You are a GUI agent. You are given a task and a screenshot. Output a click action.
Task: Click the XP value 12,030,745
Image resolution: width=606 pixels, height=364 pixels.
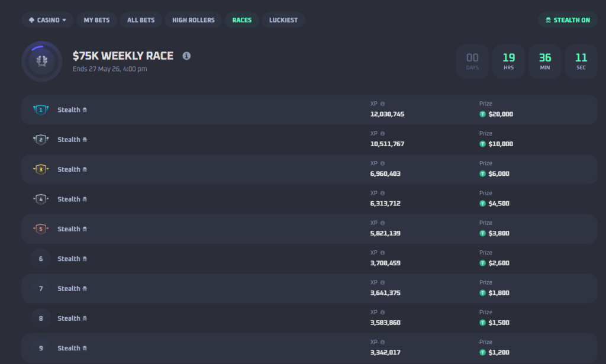(x=387, y=114)
